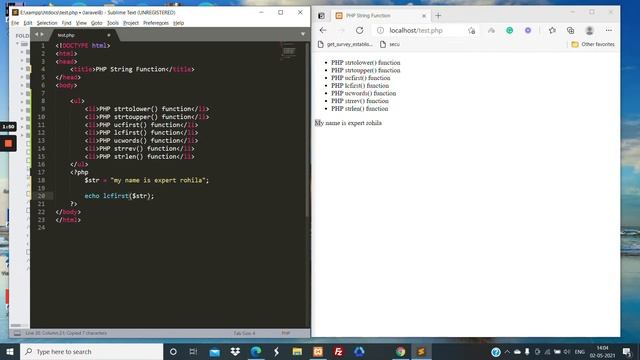
Task: View site information icon in address bar
Action: pos(380,30)
